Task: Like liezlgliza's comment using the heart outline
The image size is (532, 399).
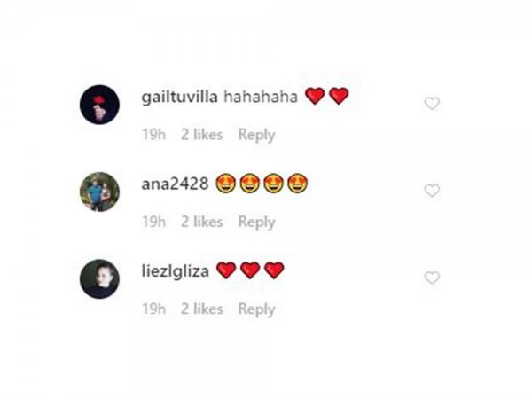Action: (432, 278)
